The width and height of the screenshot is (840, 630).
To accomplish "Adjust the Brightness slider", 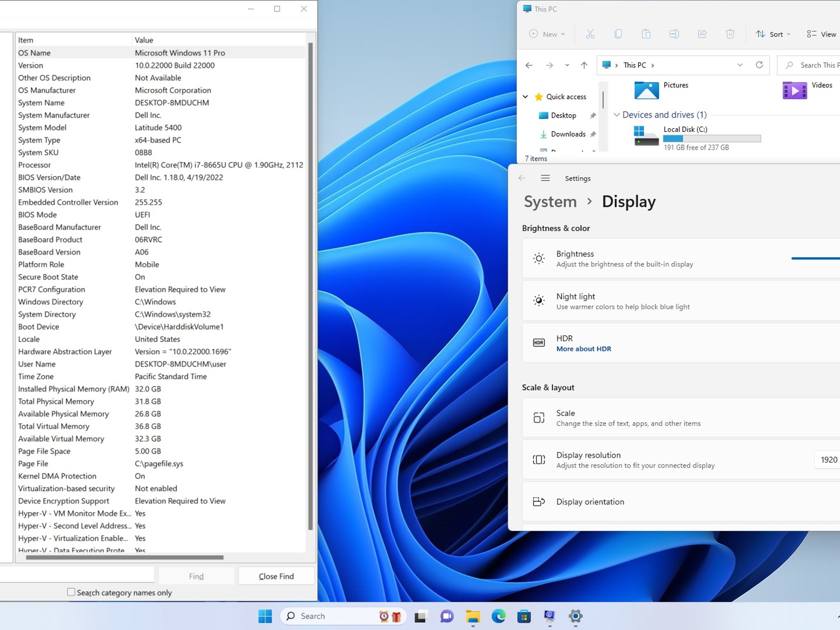I will tap(815, 258).
